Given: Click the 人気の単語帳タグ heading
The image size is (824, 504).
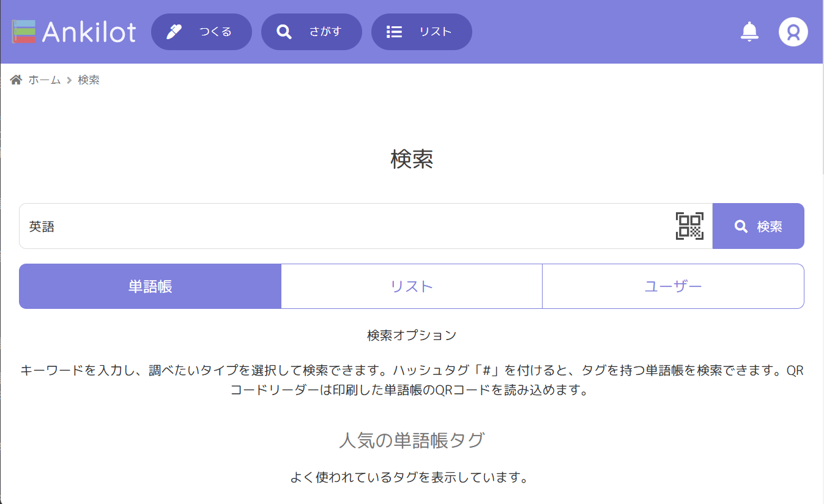Looking at the screenshot, I should point(412,440).
